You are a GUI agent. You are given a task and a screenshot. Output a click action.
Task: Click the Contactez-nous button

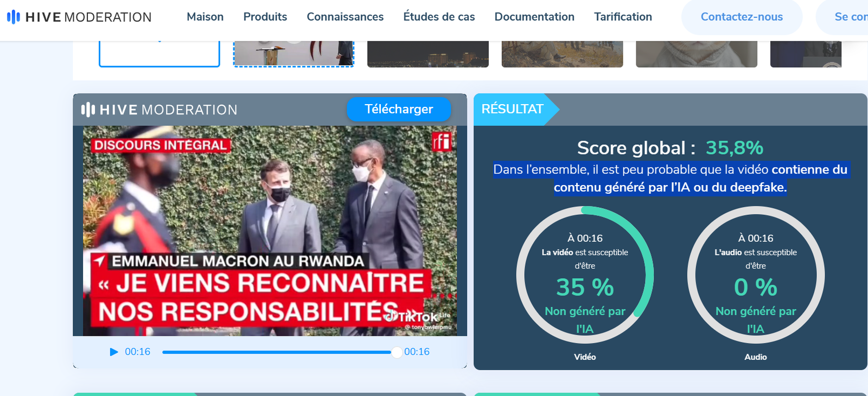pyautogui.click(x=742, y=17)
